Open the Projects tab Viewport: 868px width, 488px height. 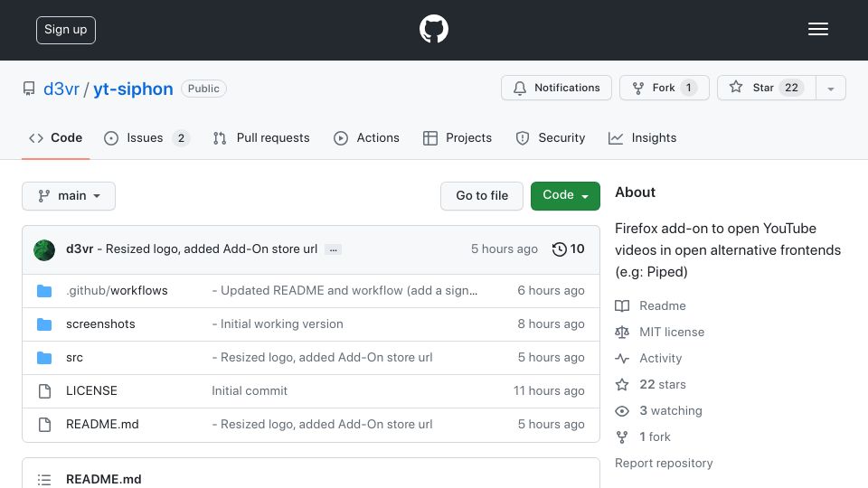[458, 137]
